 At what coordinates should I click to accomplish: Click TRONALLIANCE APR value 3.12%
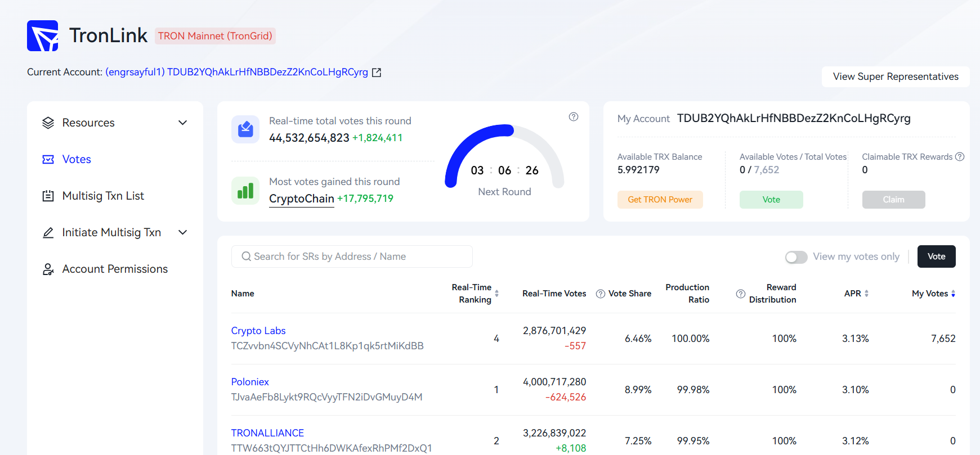[856, 441]
